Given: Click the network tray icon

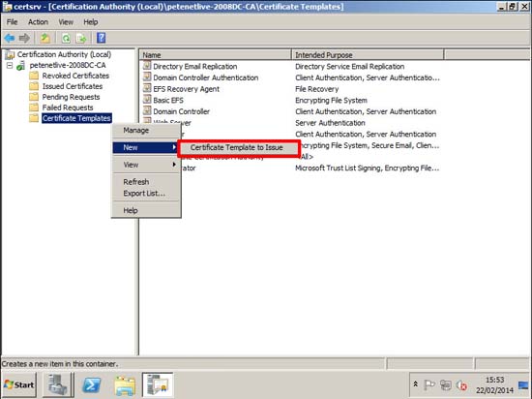Looking at the screenshot, I should click(x=446, y=384).
